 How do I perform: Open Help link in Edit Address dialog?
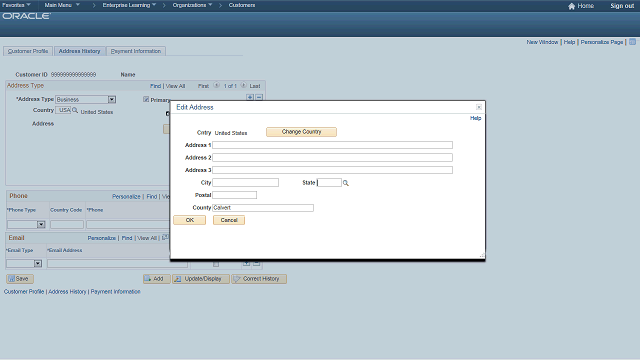click(476, 118)
